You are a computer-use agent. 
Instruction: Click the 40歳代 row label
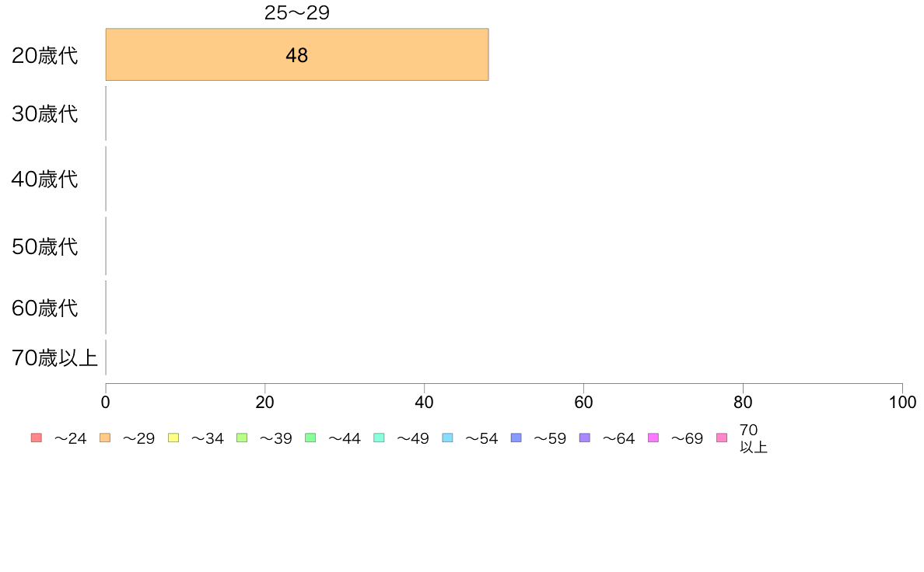click(45, 179)
